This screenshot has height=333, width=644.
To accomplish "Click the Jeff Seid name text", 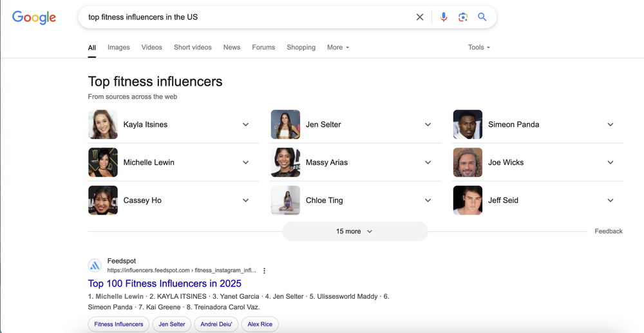I will pyautogui.click(x=503, y=200).
